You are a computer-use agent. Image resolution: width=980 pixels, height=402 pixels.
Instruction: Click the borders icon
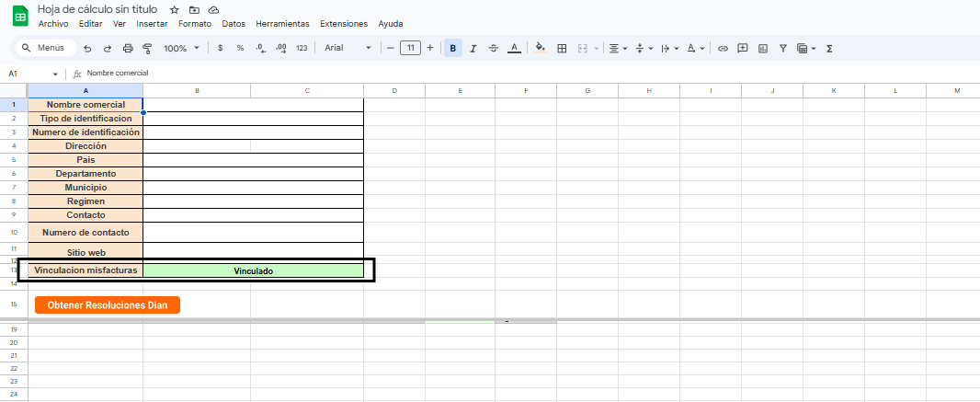point(562,48)
